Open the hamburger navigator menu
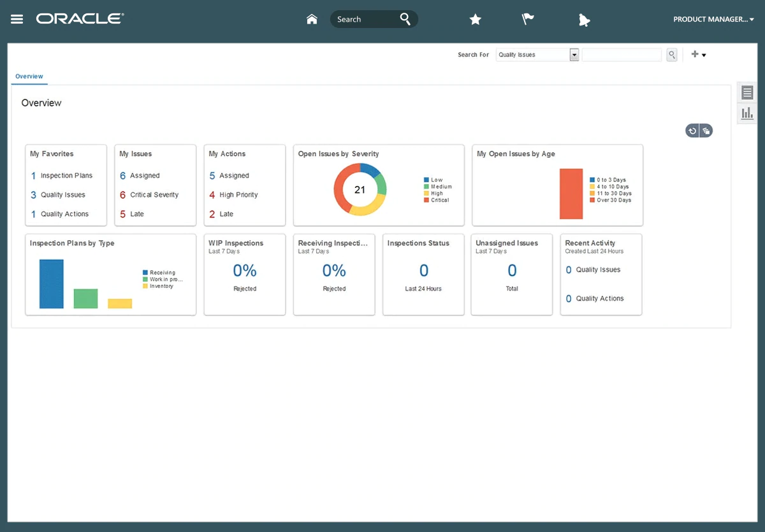 click(x=17, y=19)
